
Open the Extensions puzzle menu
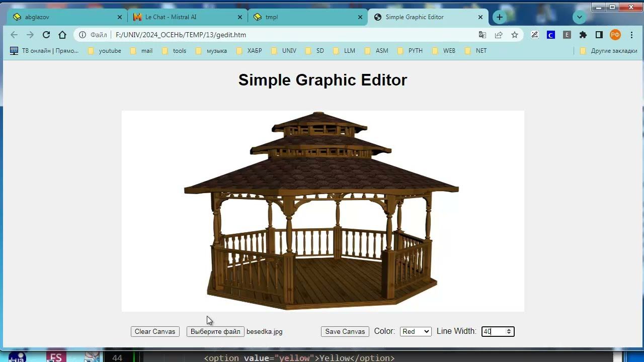tap(583, 35)
